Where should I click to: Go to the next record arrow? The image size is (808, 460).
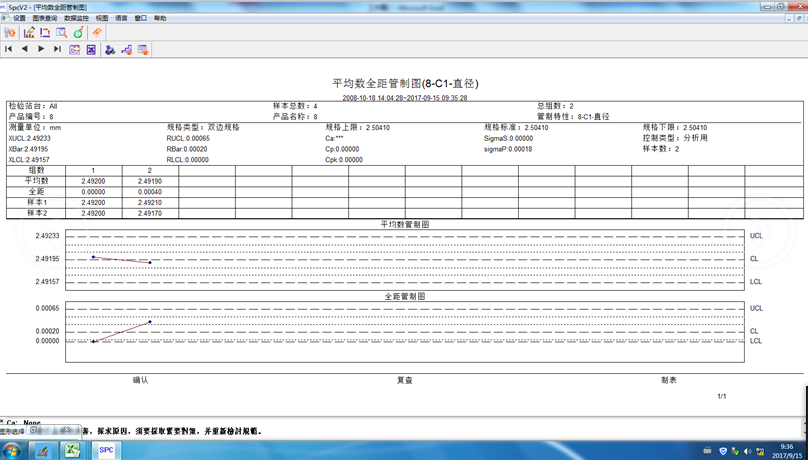[41, 49]
